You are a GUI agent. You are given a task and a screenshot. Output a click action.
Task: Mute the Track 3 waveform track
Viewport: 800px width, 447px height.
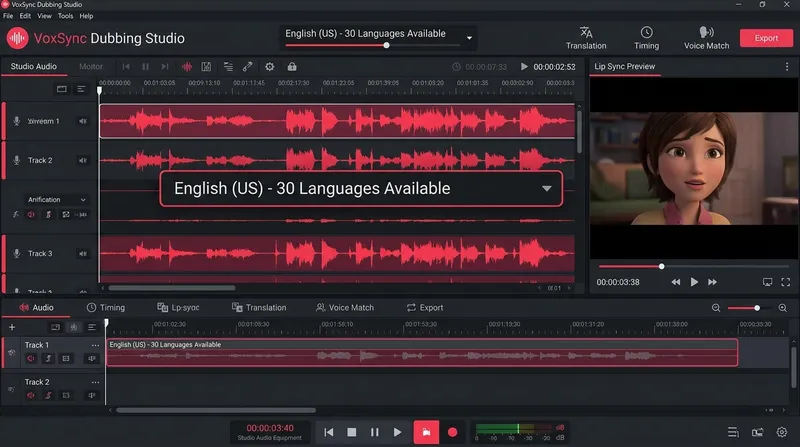(x=83, y=253)
